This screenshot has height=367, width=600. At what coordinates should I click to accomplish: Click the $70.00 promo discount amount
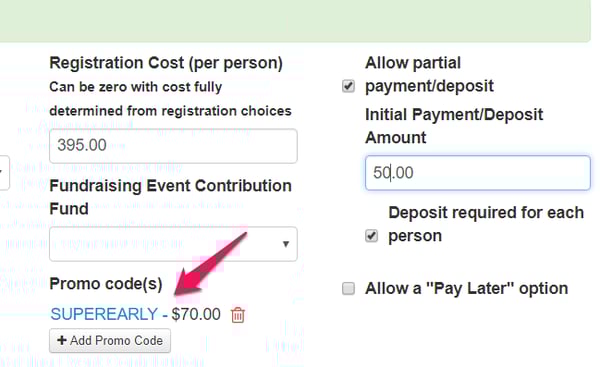[196, 314]
